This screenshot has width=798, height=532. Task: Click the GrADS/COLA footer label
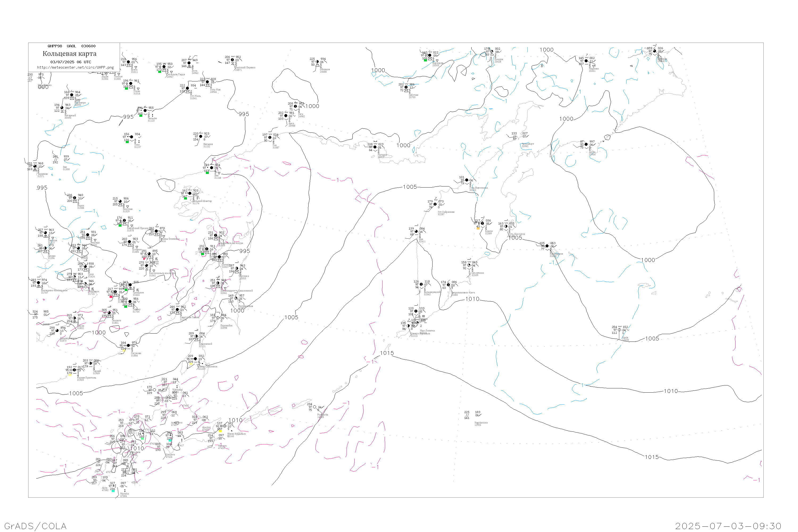click(35, 526)
